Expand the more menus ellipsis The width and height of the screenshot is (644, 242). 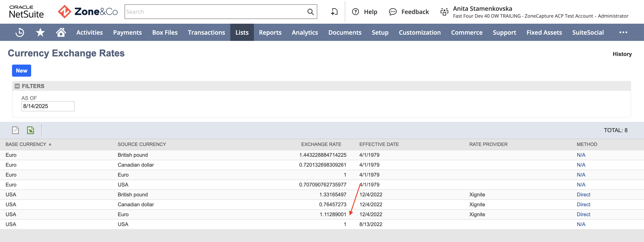pos(623,32)
